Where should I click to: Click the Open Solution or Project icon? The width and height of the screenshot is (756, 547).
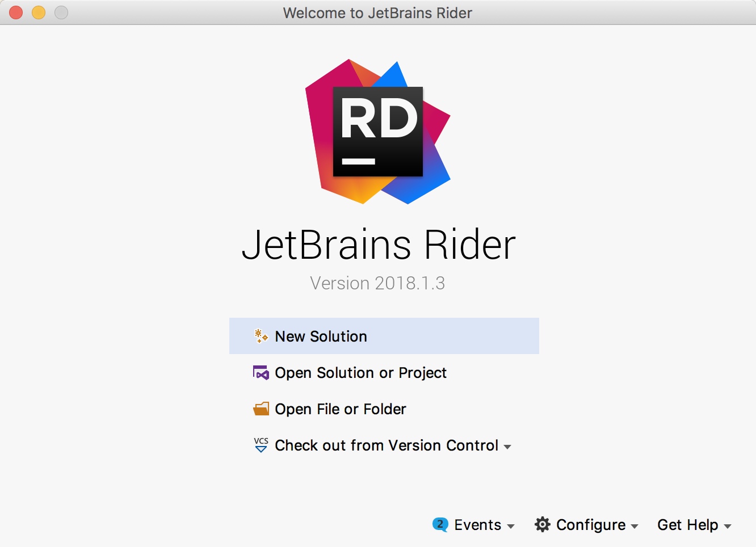pos(261,373)
